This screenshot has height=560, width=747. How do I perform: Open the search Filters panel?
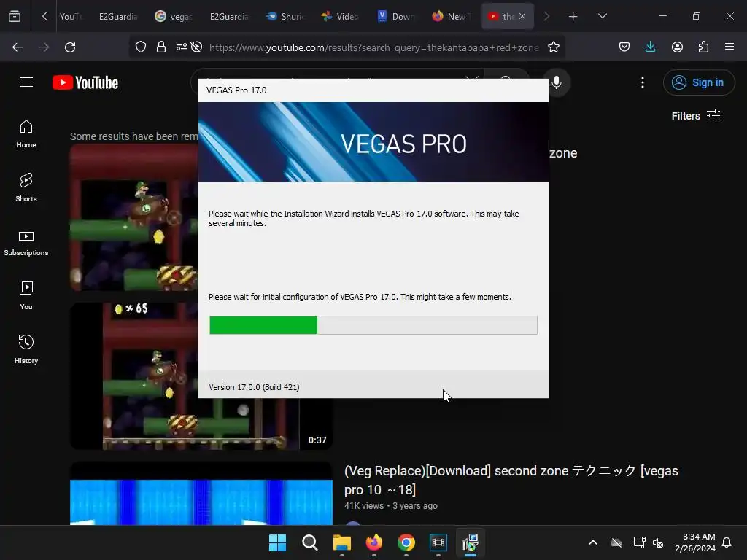coord(695,116)
